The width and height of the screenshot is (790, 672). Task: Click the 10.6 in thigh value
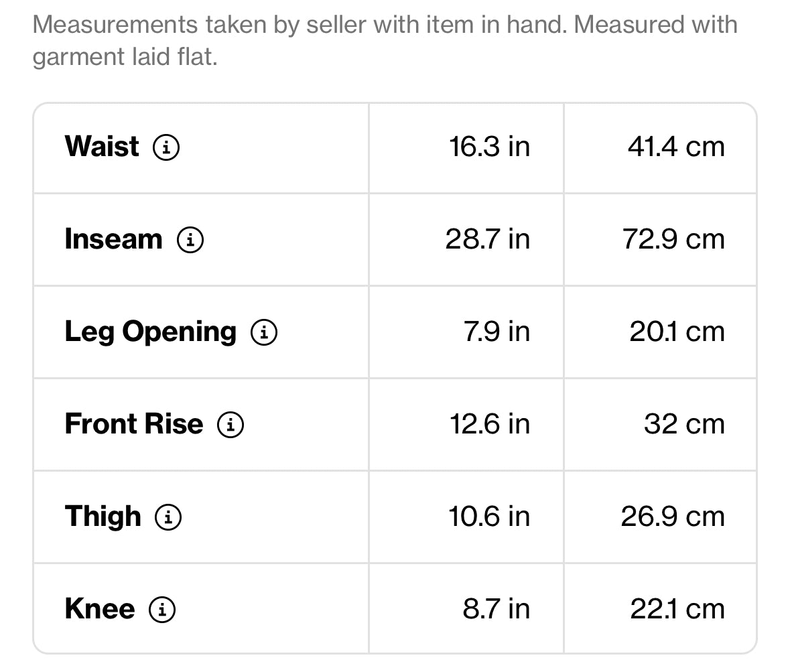tap(489, 517)
